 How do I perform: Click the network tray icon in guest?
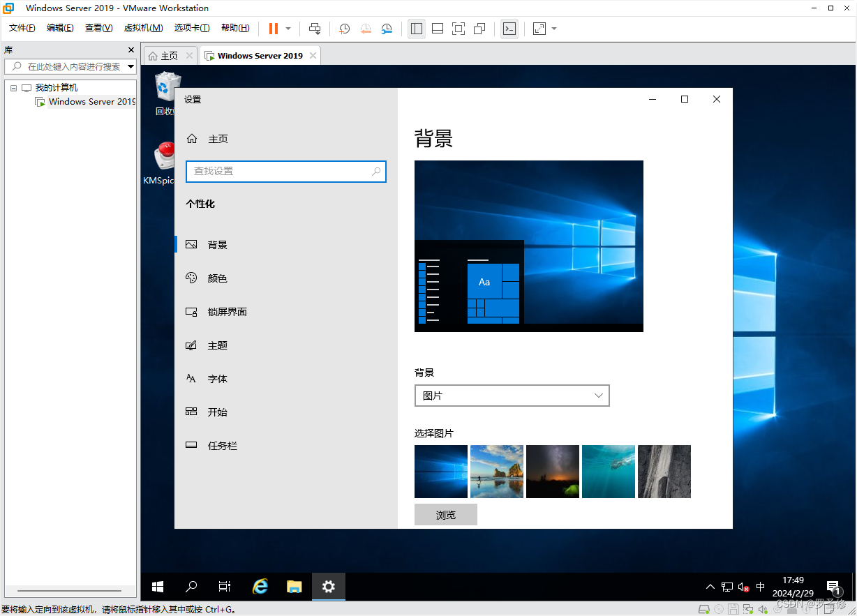click(727, 587)
